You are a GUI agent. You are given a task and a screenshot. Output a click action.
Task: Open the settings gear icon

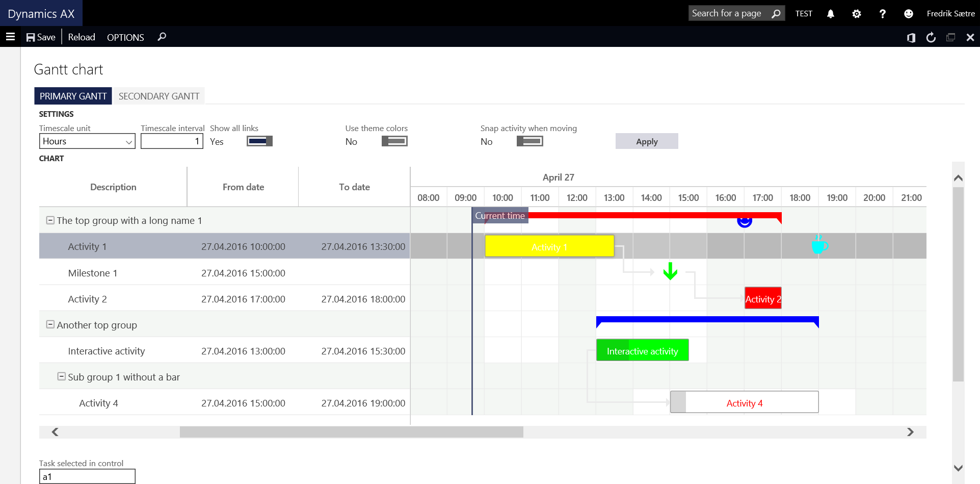[856, 14]
